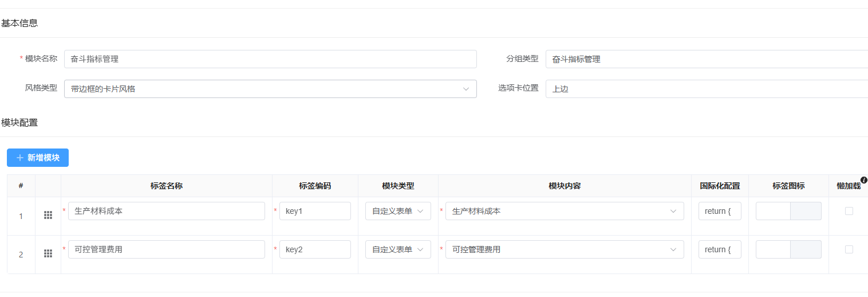Click the 新增模块 button
This screenshot has height=297, width=868.
[x=38, y=158]
